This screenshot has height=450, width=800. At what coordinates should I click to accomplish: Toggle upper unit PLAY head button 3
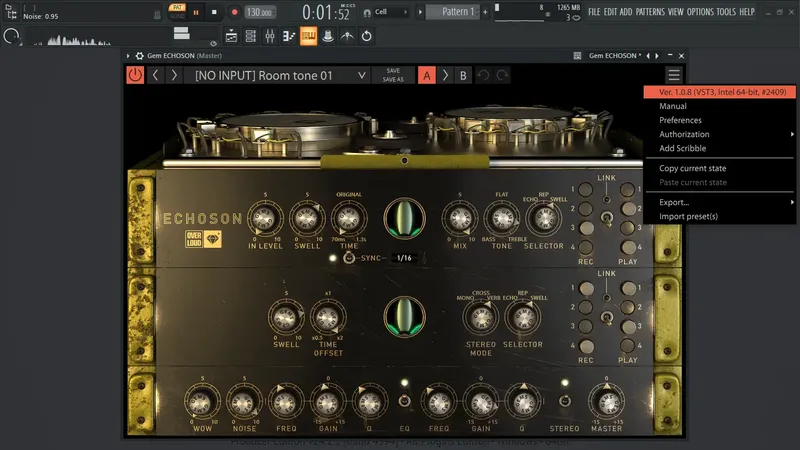tap(628, 228)
